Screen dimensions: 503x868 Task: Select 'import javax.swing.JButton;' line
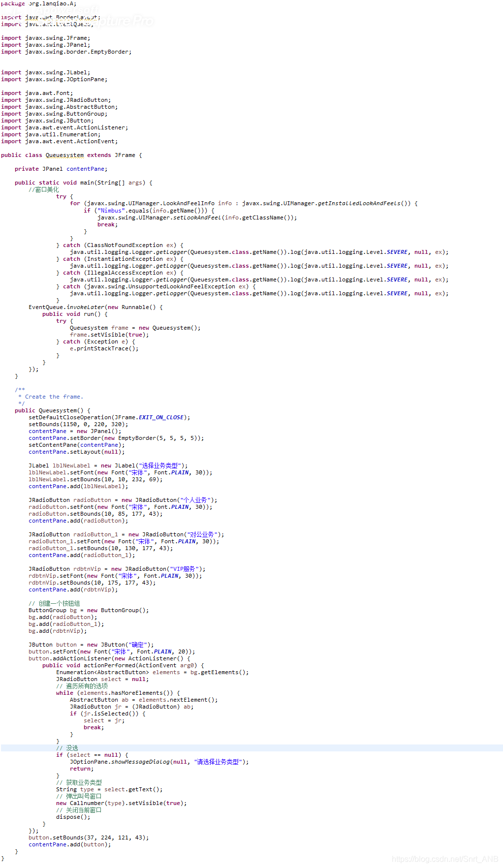click(47, 121)
